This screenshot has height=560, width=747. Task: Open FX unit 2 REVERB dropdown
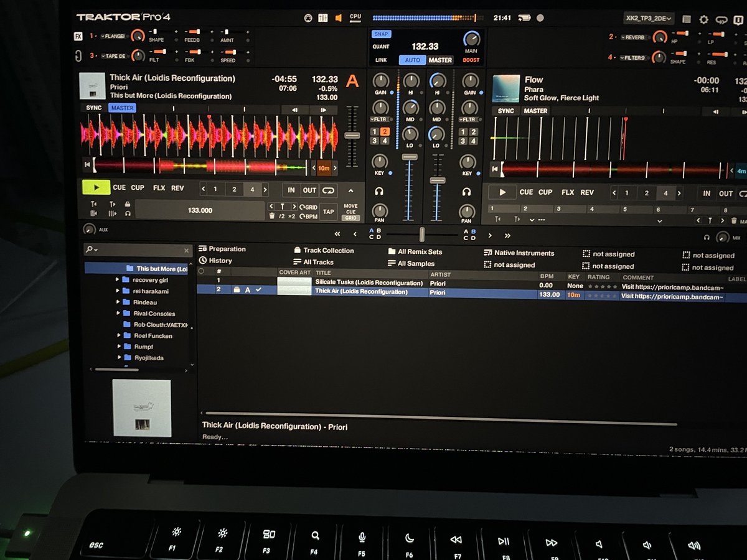[x=633, y=37]
